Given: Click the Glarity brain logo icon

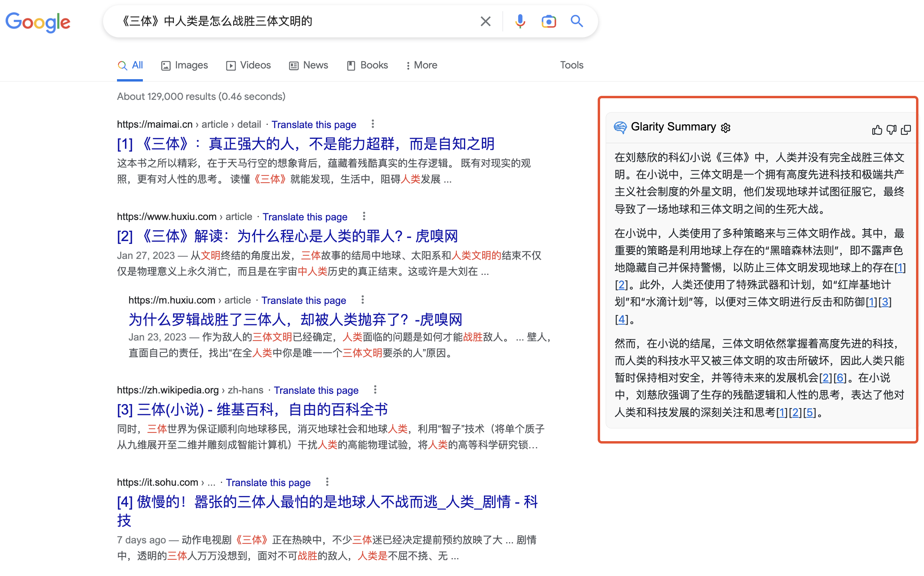Looking at the screenshot, I should [x=619, y=127].
